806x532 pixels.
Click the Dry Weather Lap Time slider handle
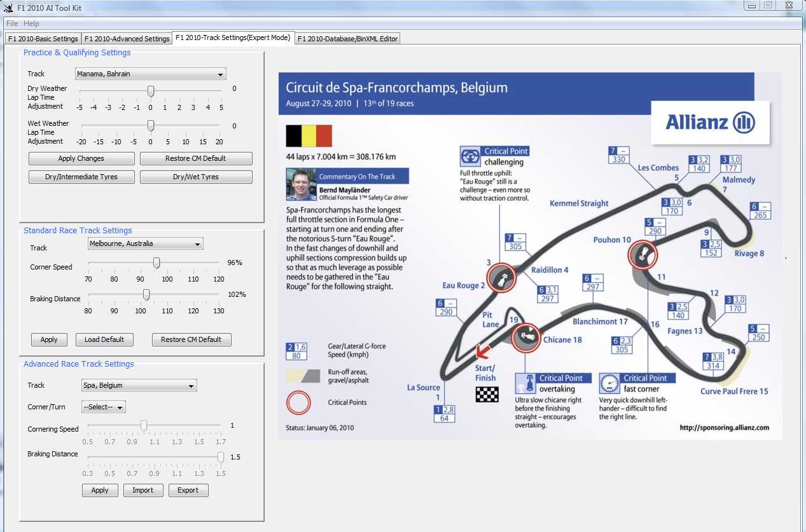pos(151,91)
